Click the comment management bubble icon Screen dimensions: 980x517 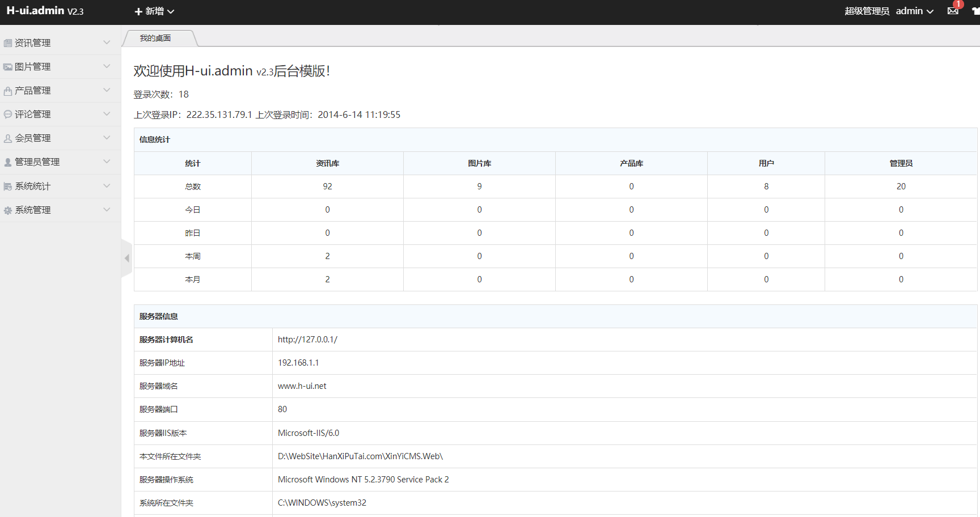(x=8, y=115)
